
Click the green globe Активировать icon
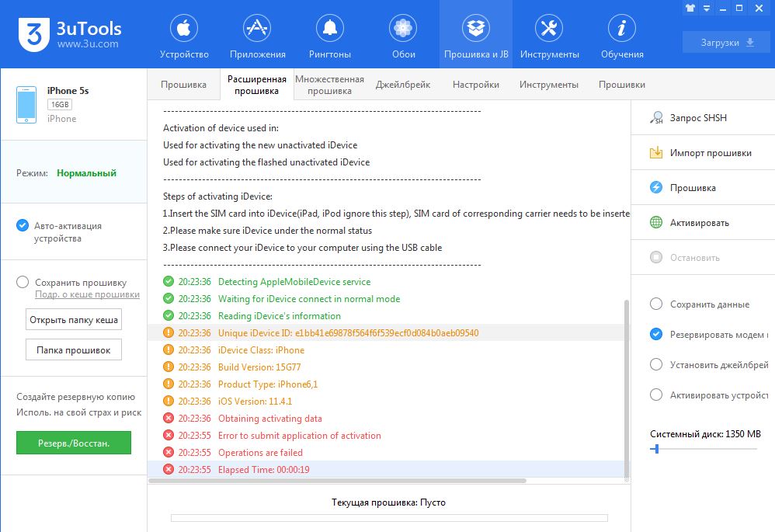(656, 222)
